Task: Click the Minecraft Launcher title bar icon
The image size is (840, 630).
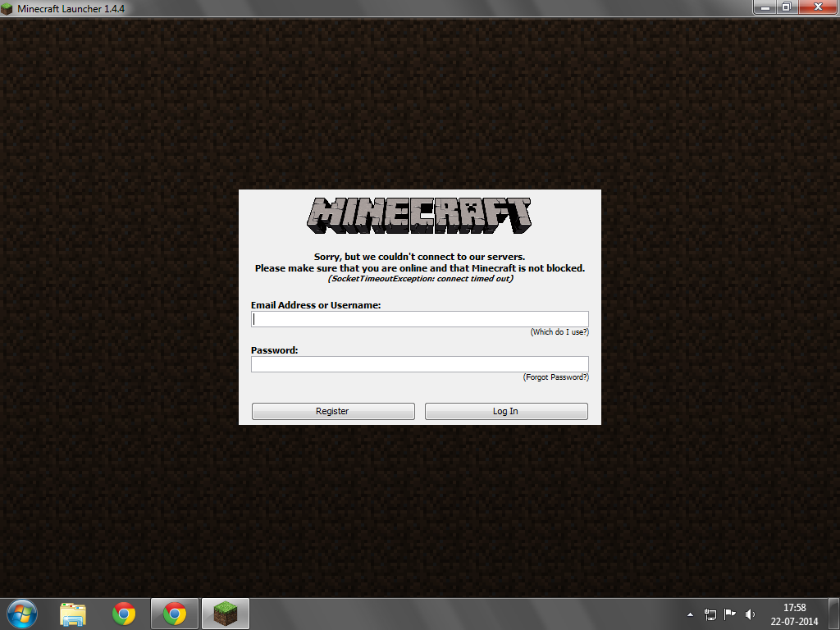Action: coord(7,9)
